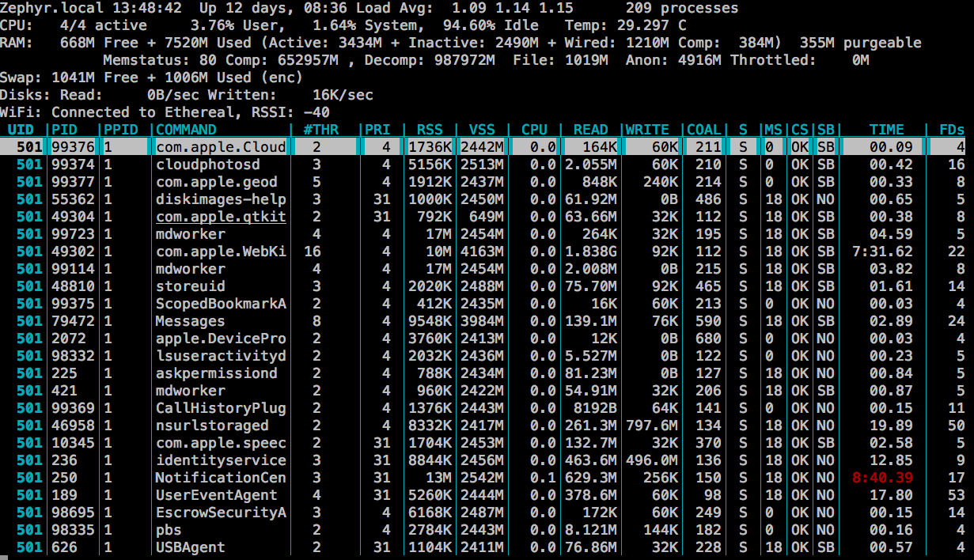Click PID 421 of mdworker
974x560 pixels.
click(x=64, y=391)
